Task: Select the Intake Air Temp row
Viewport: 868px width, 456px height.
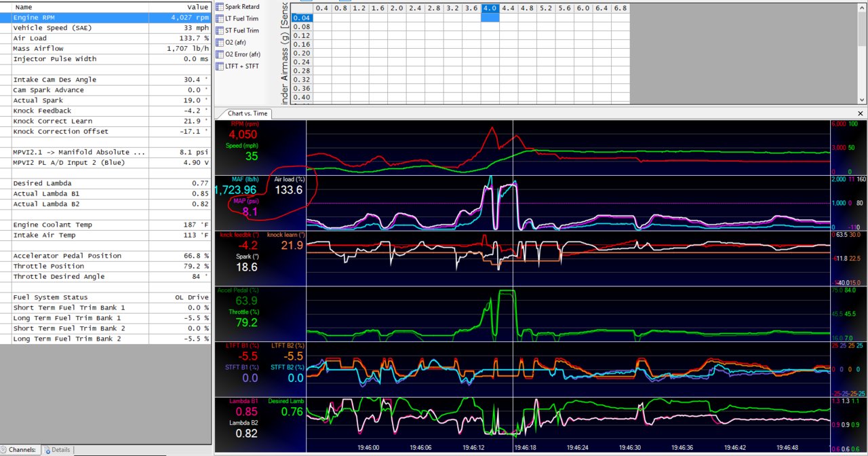Action: (x=106, y=235)
